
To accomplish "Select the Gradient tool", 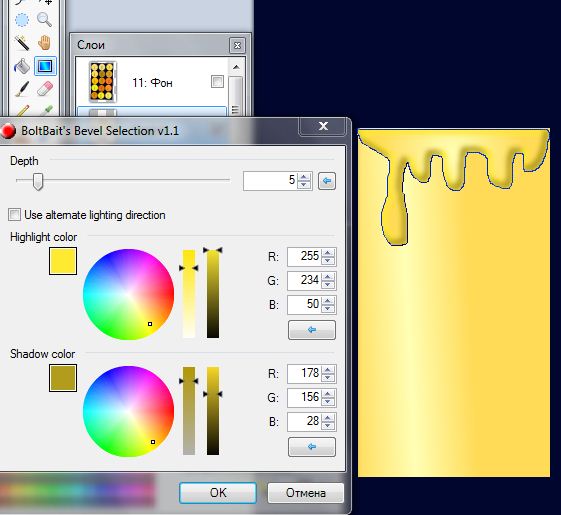I will (x=45, y=66).
